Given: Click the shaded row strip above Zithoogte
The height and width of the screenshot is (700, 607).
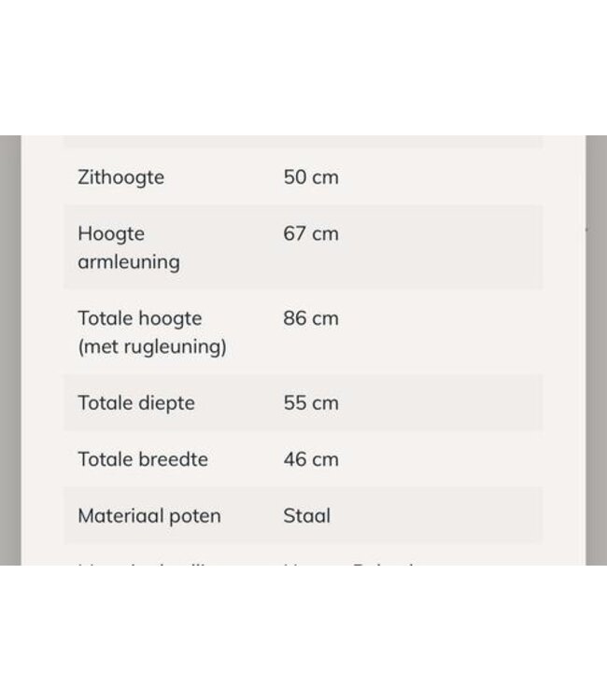Looking at the screenshot, I should (x=303, y=142).
